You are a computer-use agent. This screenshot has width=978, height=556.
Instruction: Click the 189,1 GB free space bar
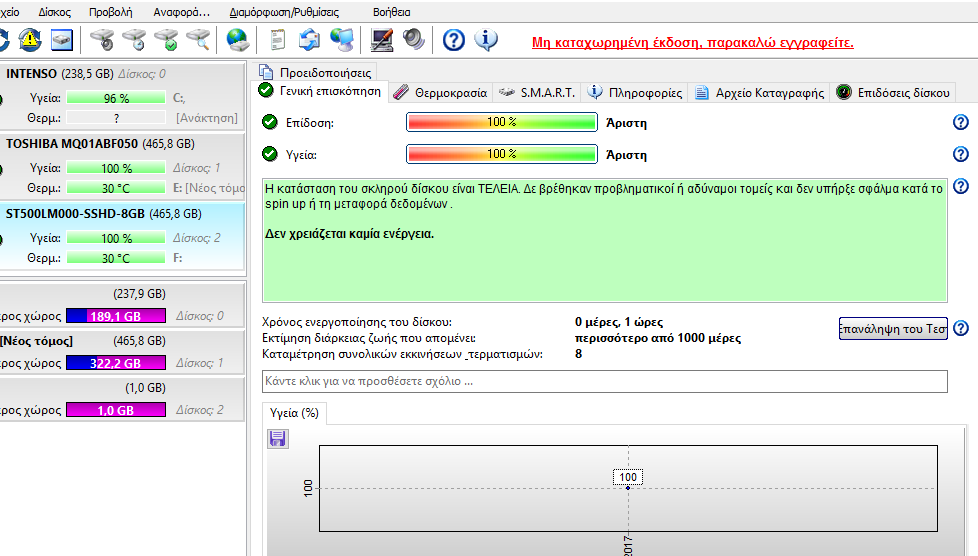click(x=116, y=316)
